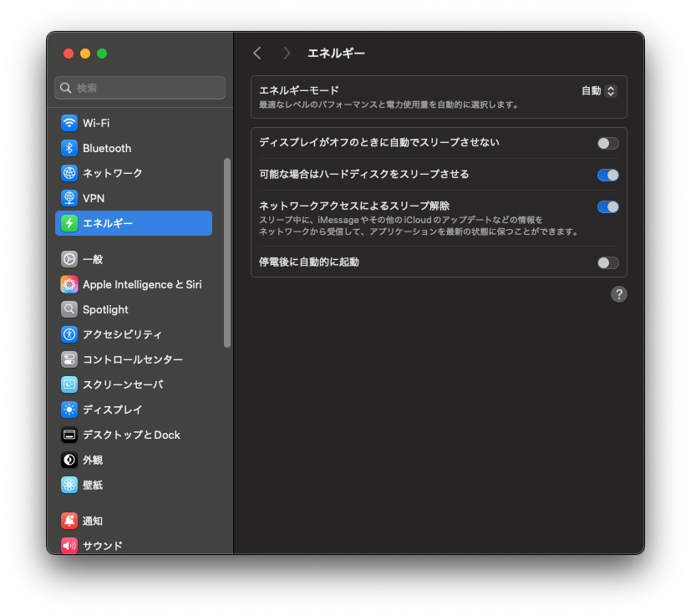Click the エネルギーモード label
Viewport: 691px width, 616px height.
tap(299, 90)
